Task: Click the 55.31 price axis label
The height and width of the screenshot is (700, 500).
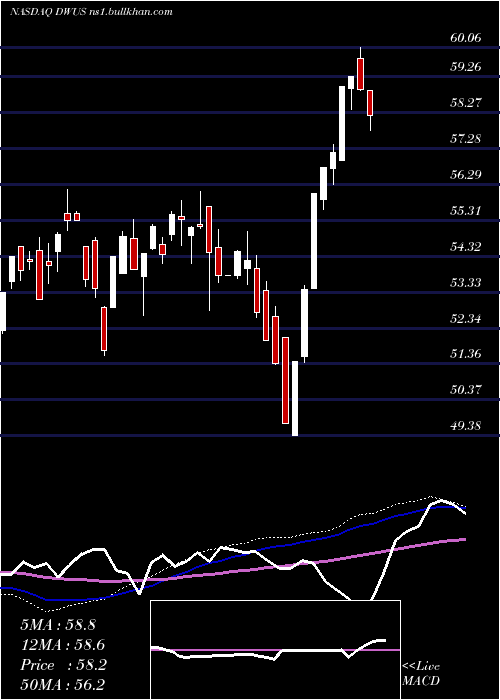Action: [466, 210]
